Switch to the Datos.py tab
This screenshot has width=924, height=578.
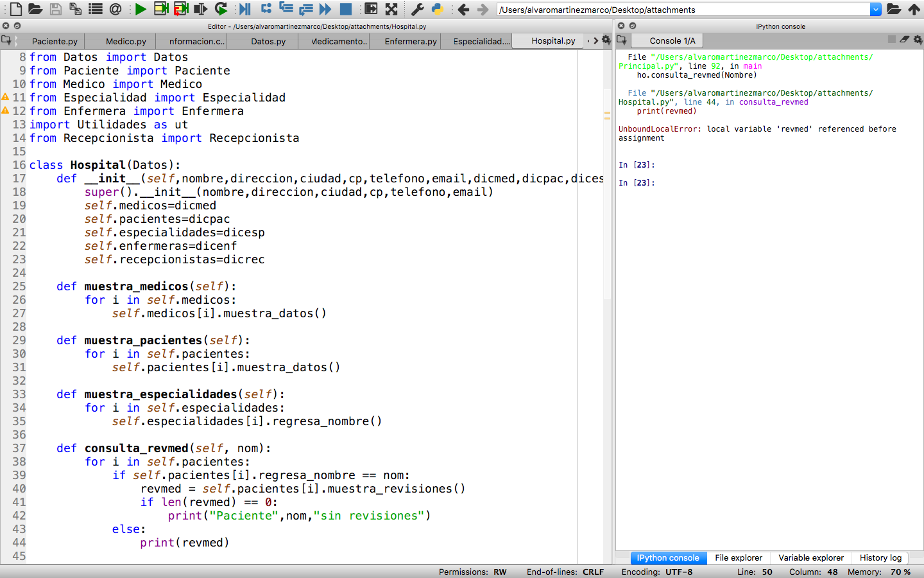point(268,41)
